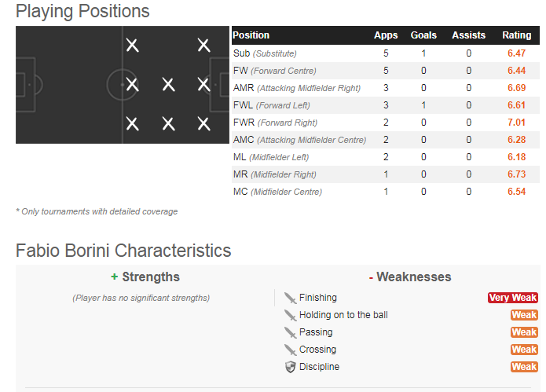Image resolution: width=546 pixels, height=392 pixels.
Task: Select the FWR (Forward Right) table row
Action: 386,123
